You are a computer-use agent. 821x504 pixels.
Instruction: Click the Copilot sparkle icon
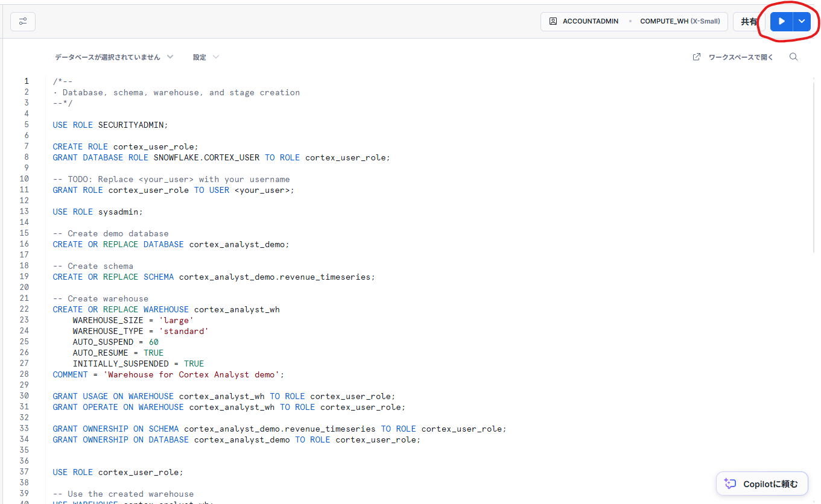click(x=731, y=484)
